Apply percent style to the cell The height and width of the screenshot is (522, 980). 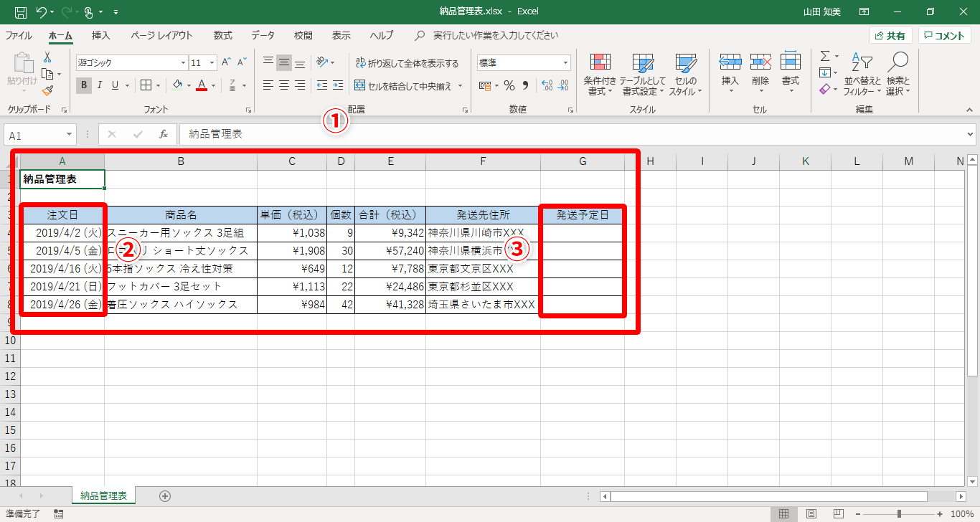tap(509, 85)
